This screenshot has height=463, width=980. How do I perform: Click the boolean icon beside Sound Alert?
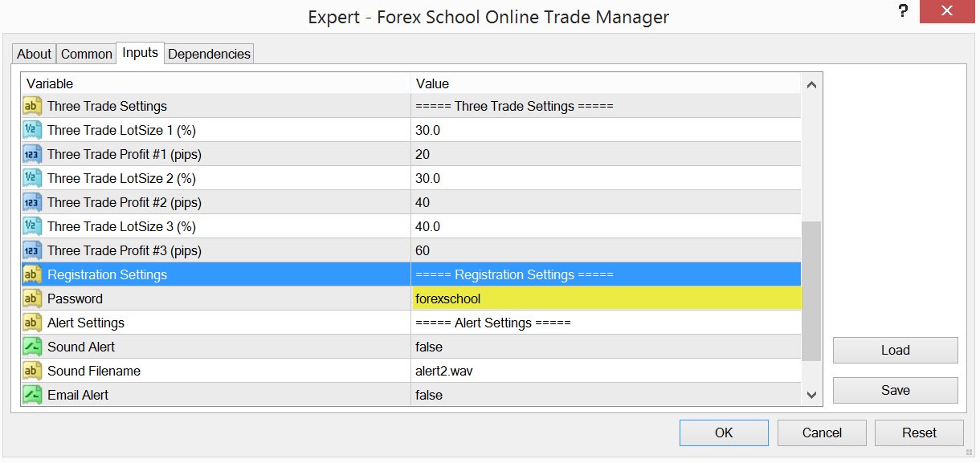(32, 347)
